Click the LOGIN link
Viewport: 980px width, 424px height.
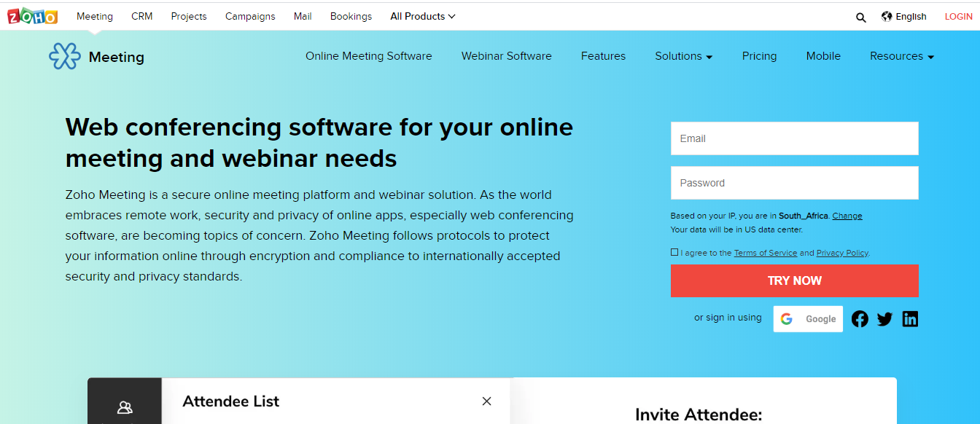click(x=959, y=17)
